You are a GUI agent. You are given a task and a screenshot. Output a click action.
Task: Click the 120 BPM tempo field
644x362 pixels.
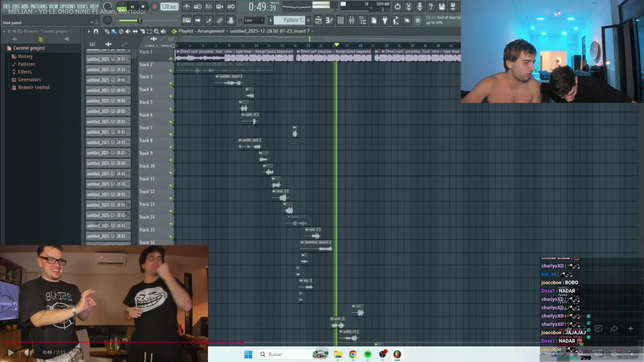tap(169, 7)
